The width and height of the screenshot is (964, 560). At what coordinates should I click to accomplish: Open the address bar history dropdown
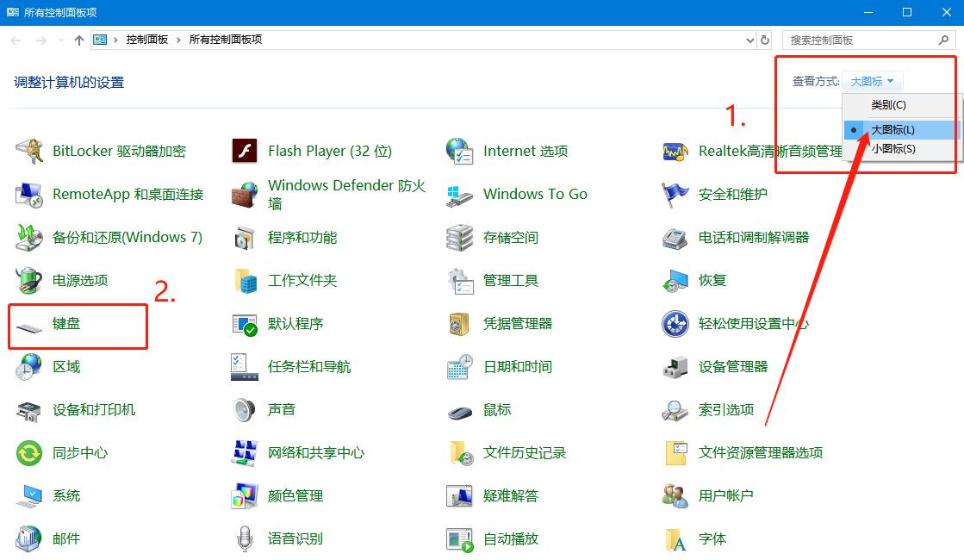pos(749,40)
